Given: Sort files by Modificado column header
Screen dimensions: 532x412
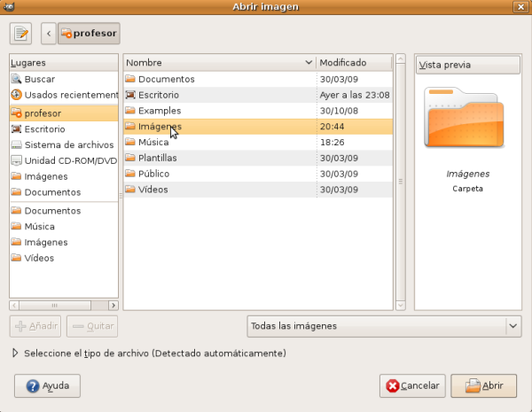Looking at the screenshot, I should (354, 63).
